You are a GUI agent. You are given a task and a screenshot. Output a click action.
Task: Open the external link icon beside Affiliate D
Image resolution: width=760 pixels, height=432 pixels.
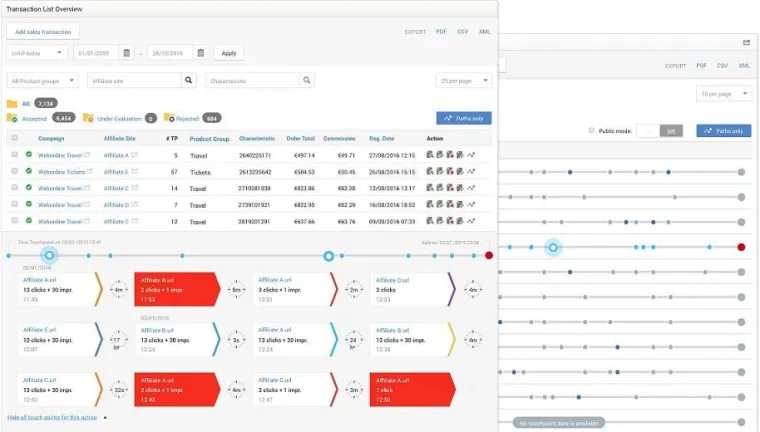click(134, 204)
